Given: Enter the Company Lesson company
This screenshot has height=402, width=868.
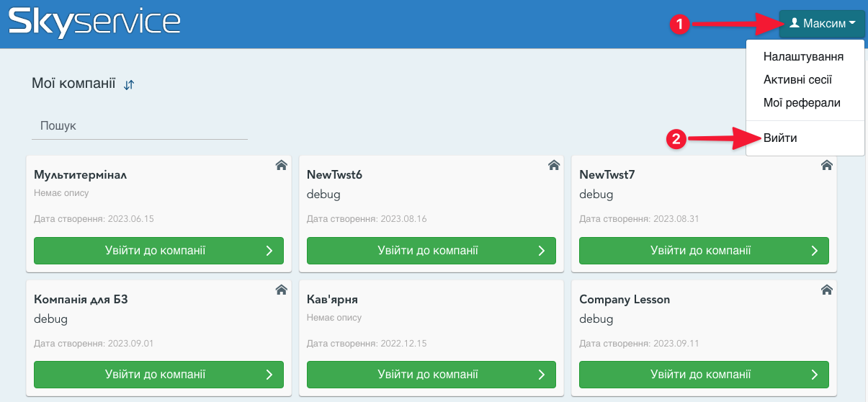Looking at the screenshot, I should click(704, 375).
